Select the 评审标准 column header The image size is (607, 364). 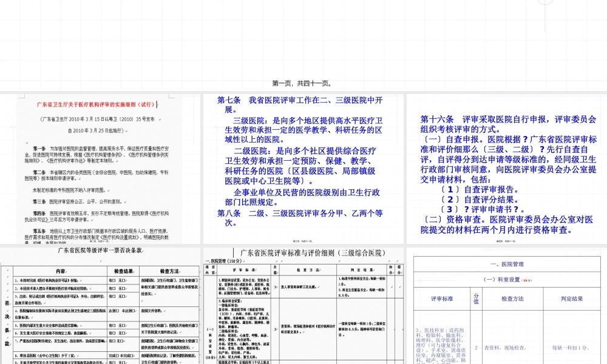[442, 299]
